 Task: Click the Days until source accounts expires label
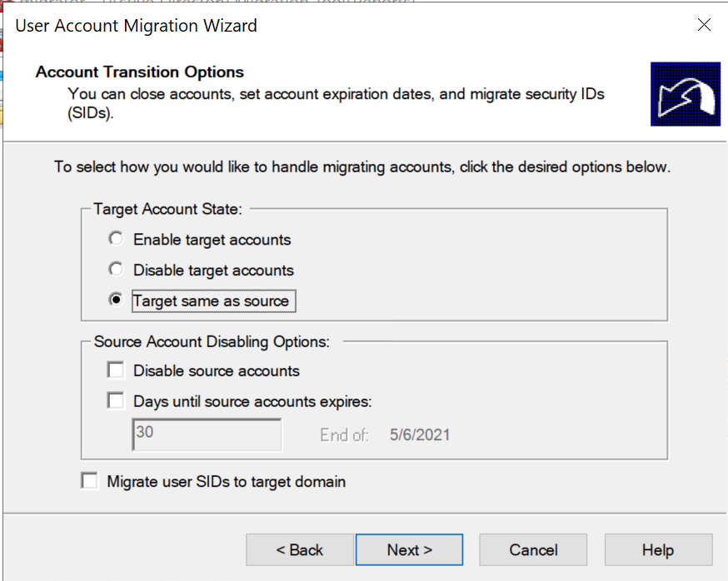[252, 401]
